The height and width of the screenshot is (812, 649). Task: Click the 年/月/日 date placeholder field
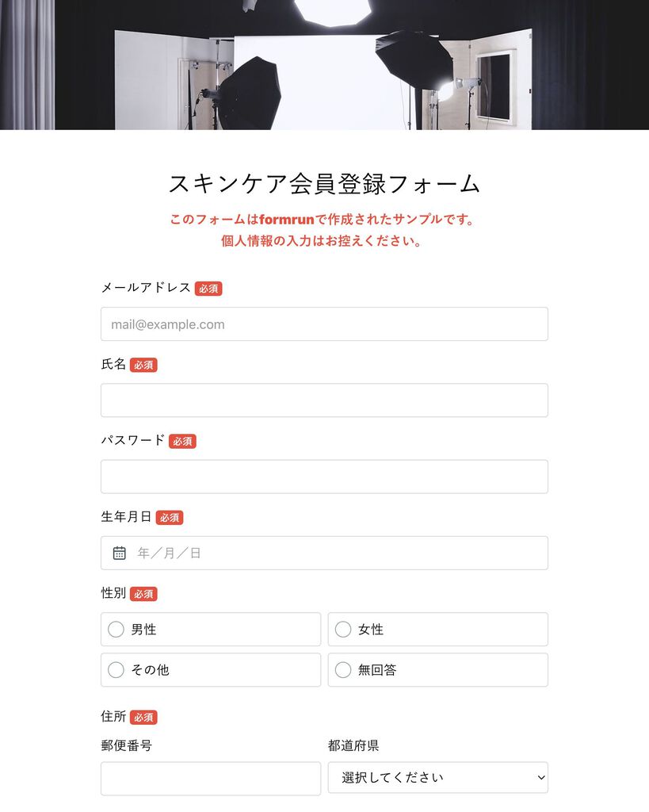pyautogui.click(x=325, y=553)
